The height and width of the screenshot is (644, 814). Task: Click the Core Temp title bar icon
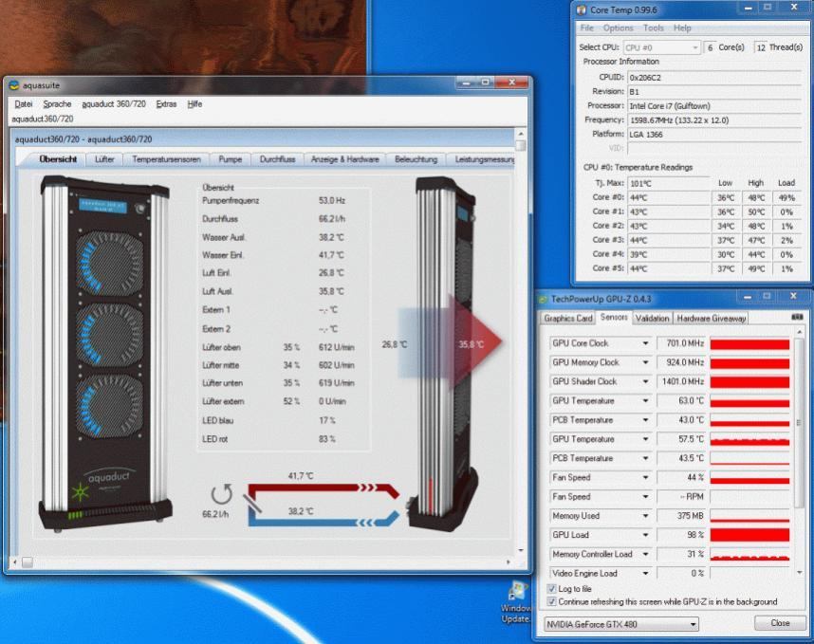(582, 9)
